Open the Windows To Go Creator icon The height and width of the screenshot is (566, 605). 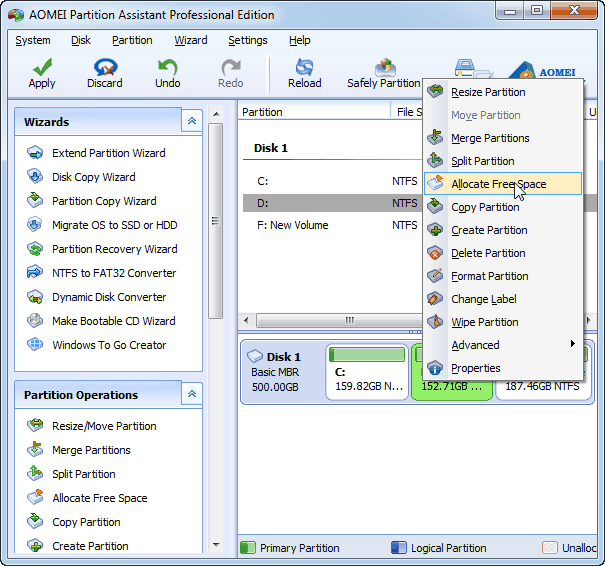(x=35, y=345)
